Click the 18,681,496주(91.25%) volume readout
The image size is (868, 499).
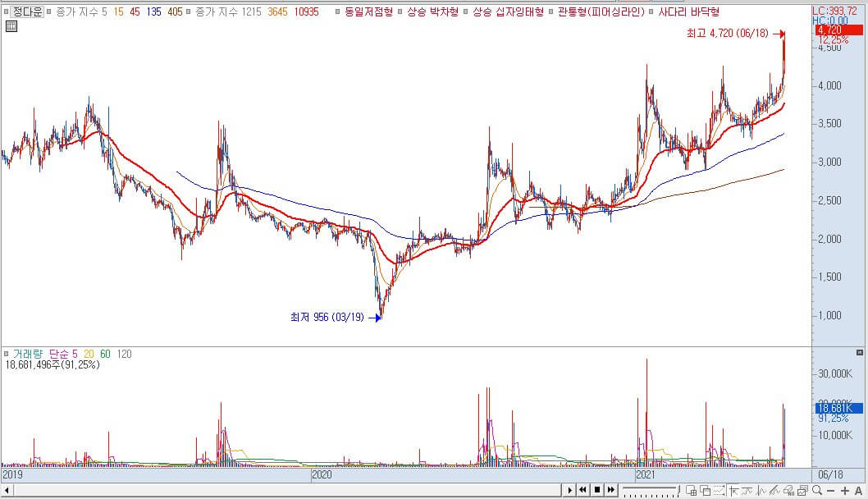(53, 365)
